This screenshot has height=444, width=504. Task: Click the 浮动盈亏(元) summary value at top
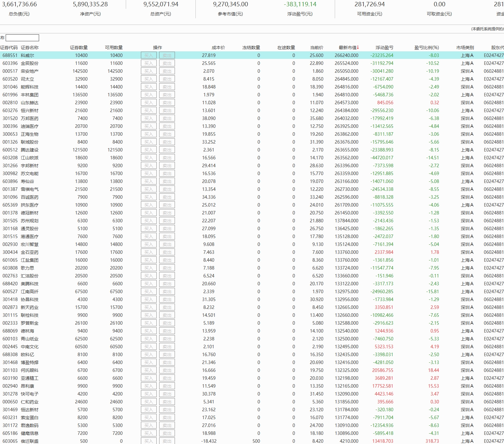tap(300, 4)
